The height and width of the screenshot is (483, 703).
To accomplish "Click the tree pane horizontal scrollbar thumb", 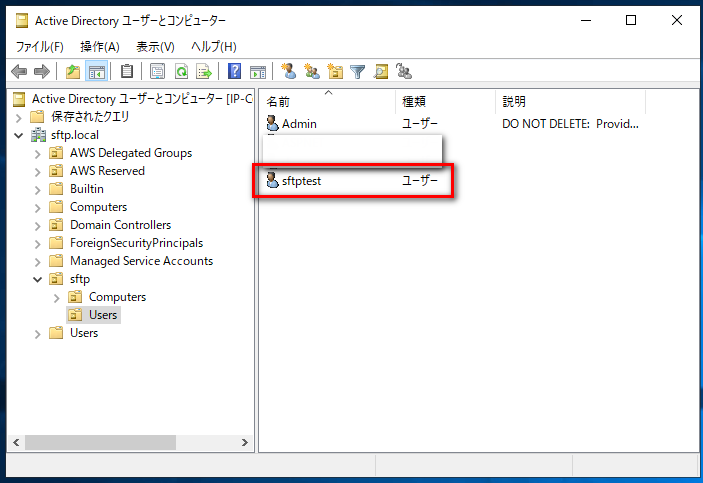I will point(100,443).
